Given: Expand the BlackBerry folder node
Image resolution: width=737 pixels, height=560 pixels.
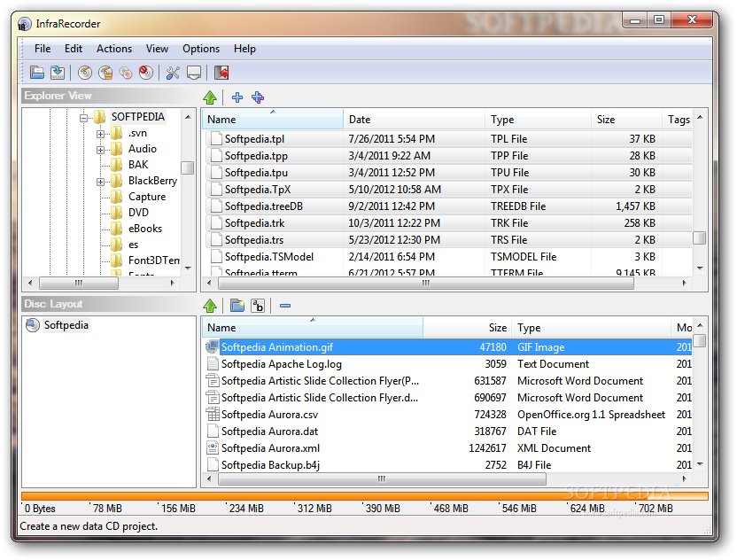Looking at the screenshot, I should [100, 182].
